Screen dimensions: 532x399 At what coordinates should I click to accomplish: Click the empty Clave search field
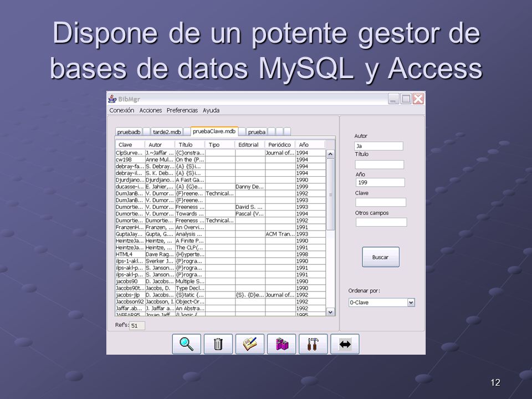(381, 202)
